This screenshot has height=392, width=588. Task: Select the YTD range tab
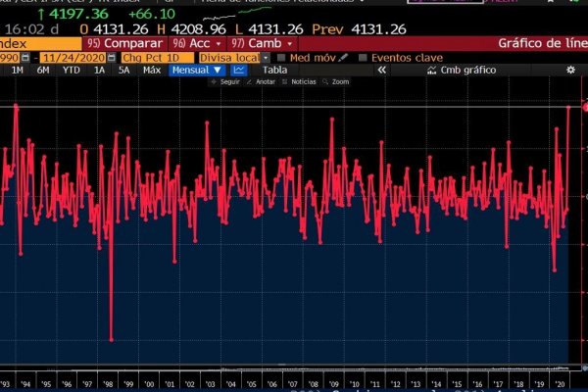(x=72, y=71)
